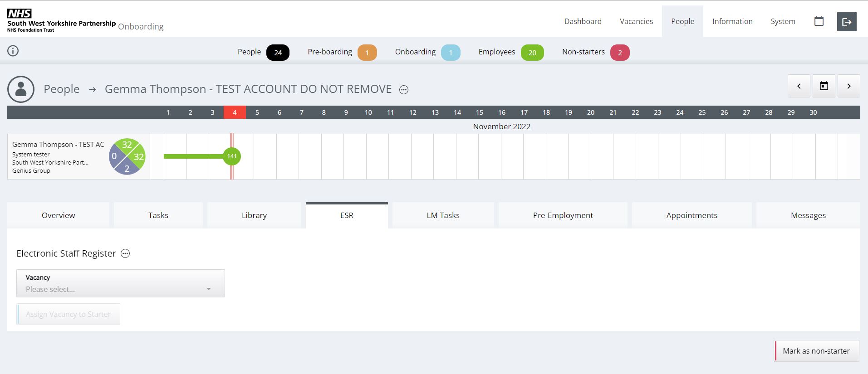The width and height of the screenshot is (868, 374).
Task: Click the info icon below the logo
Action: click(13, 51)
